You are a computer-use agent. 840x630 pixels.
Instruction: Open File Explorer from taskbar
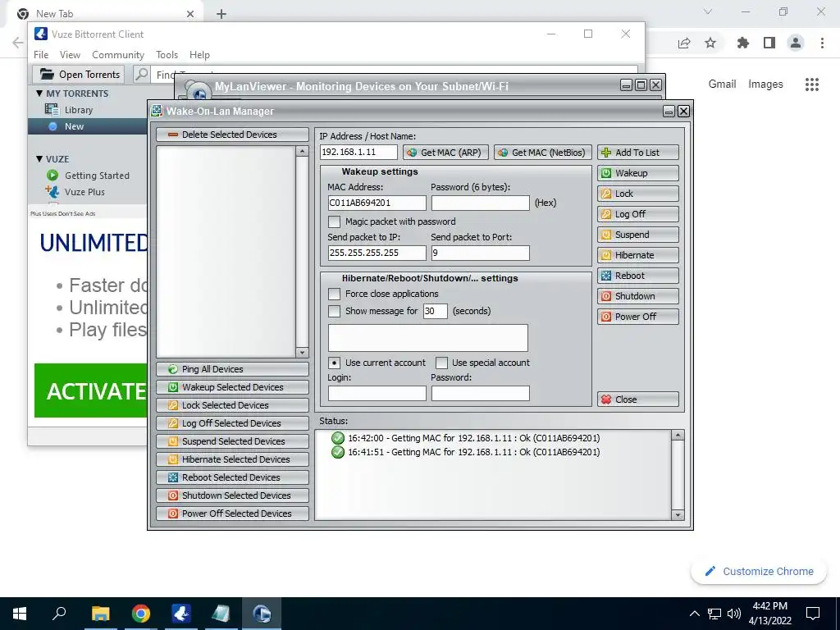pos(100,614)
